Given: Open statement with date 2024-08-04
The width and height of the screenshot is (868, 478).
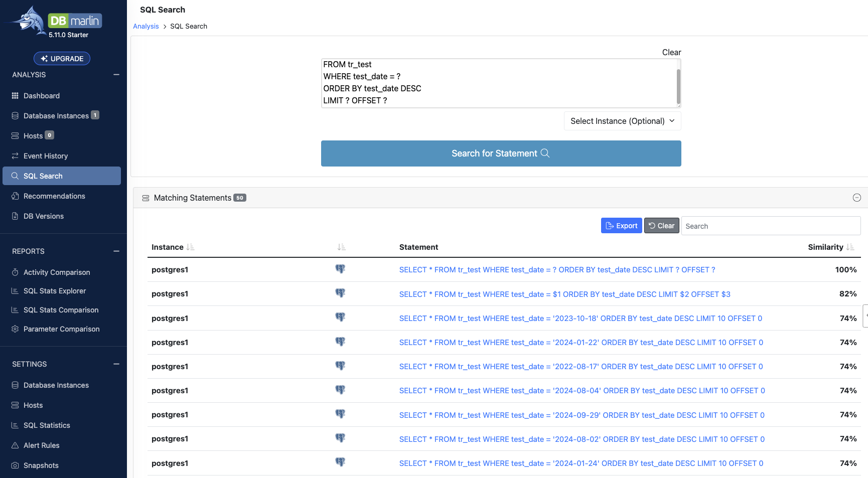Looking at the screenshot, I should tap(582, 391).
